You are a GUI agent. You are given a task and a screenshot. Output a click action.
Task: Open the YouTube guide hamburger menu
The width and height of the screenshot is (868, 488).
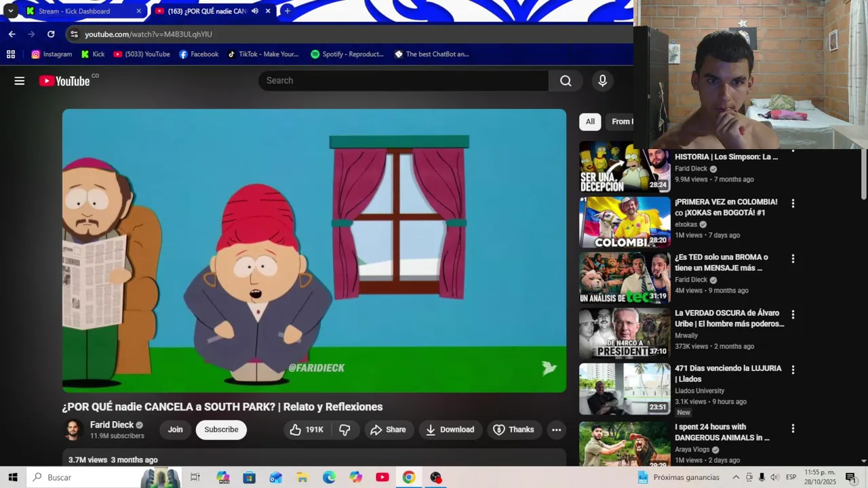coord(20,81)
